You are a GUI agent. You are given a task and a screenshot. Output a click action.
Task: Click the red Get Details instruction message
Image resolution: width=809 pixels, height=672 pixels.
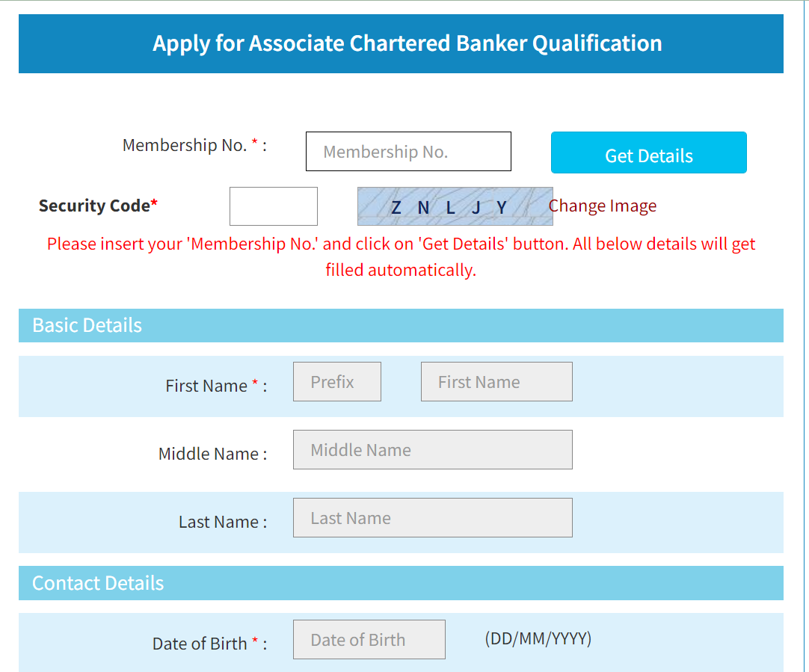[401, 257]
